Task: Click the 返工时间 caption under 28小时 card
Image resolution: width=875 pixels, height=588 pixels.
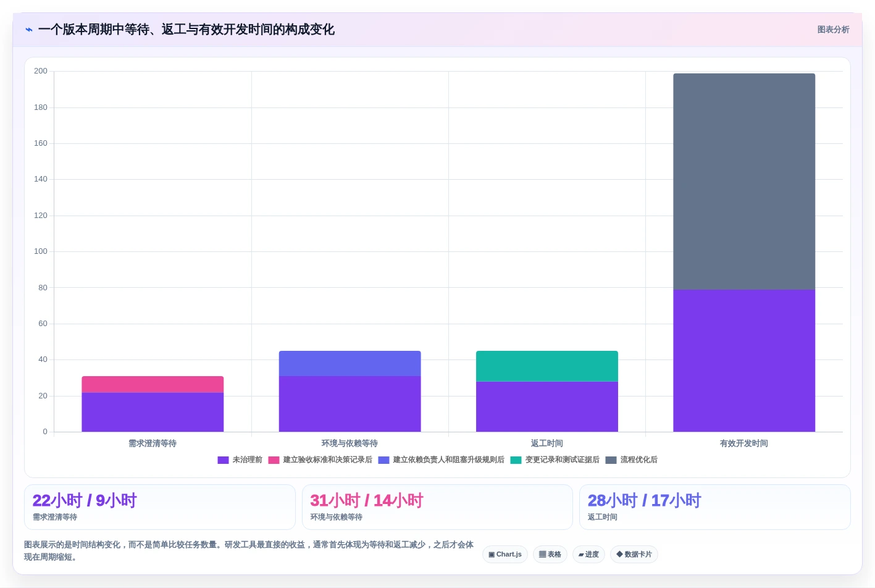Action: point(603,517)
